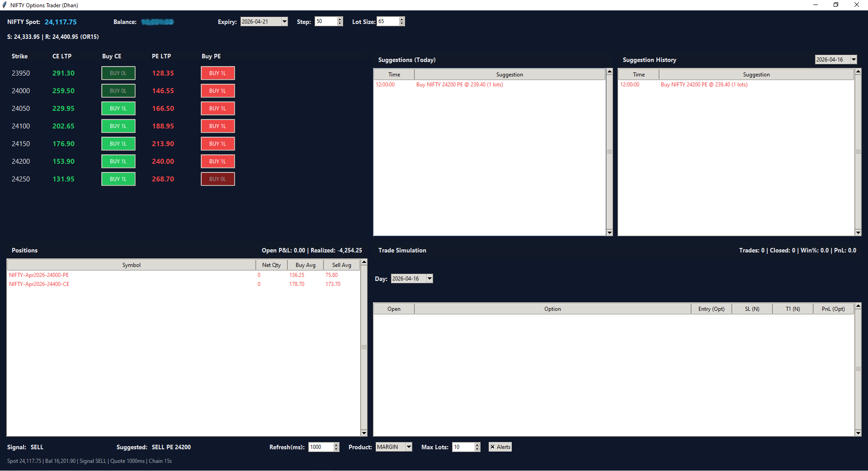
Task: Buy 1 lot CE at strike 24200
Action: pos(118,161)
